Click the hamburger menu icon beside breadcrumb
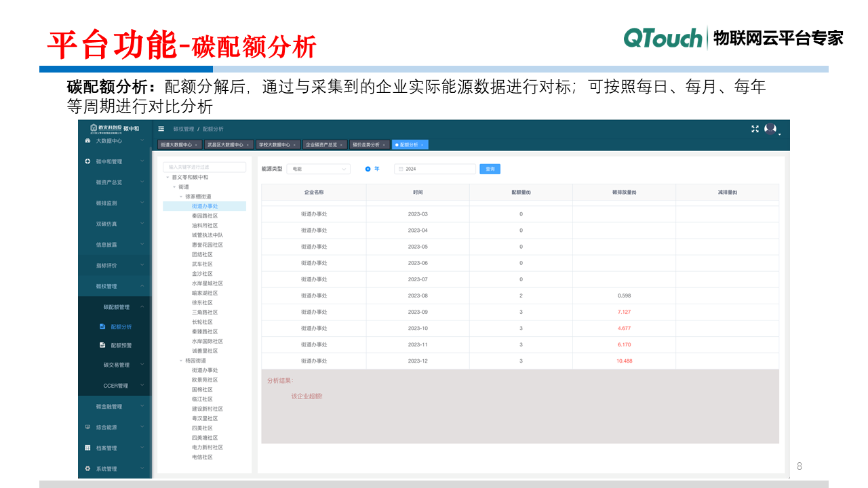Screen dimensions: 868x488 (x=161, y=128)
